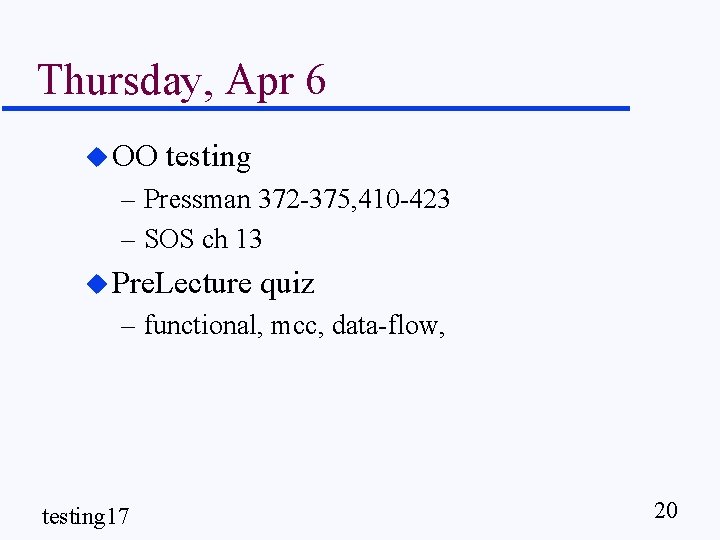Click the slide number 20
The height and width of the screenshot is (540, 720).
666,511
